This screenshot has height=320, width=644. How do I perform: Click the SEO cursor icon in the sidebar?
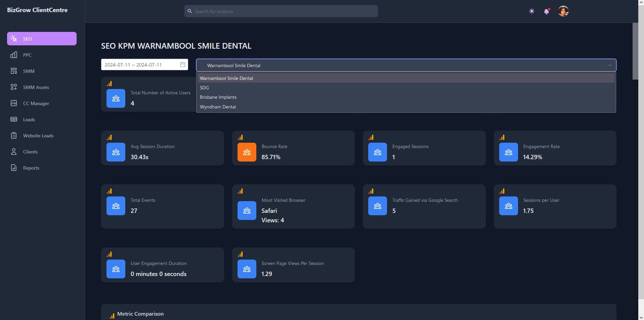tap(14, 39)
